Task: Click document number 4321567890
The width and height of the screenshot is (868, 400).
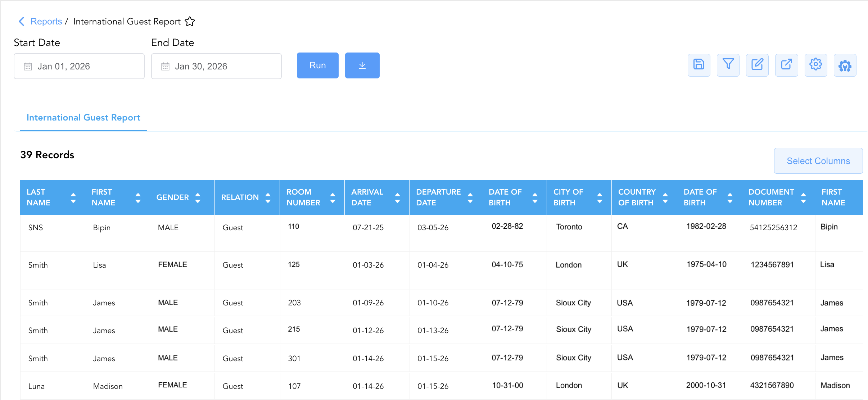Action: click(x=772, y=386)
